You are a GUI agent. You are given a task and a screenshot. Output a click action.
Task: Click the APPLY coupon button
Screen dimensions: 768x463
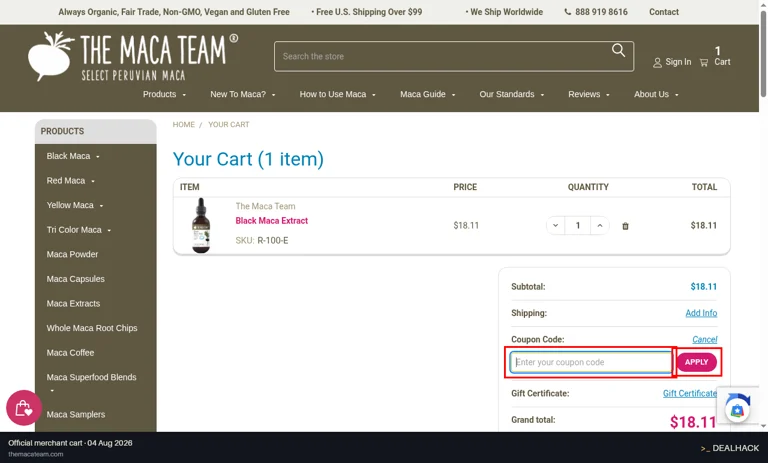point(696,362)
